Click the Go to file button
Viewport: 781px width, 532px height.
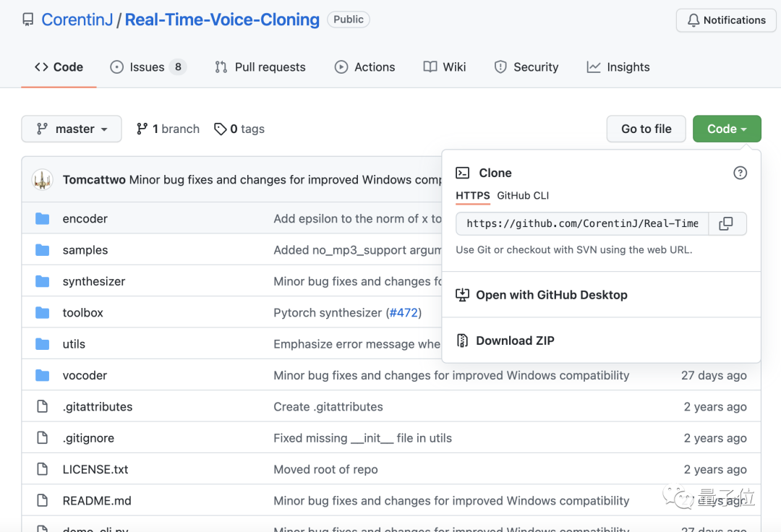646,129
